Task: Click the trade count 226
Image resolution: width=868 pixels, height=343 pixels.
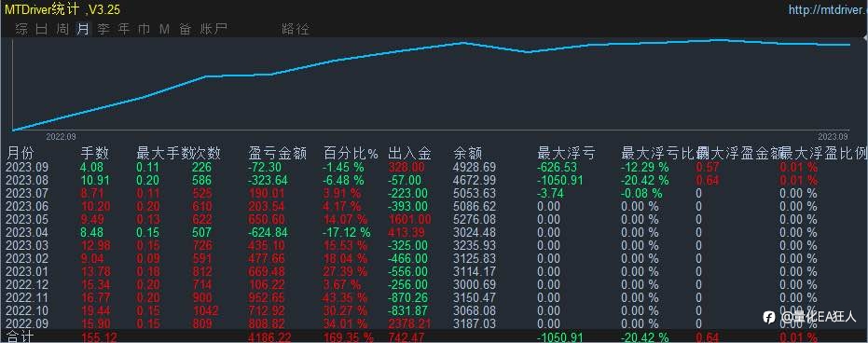Action: click(x=201, y=167)
